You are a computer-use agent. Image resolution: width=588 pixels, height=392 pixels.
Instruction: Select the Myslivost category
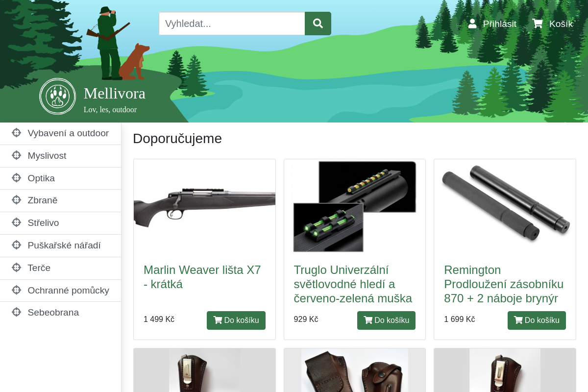point(61,156)
